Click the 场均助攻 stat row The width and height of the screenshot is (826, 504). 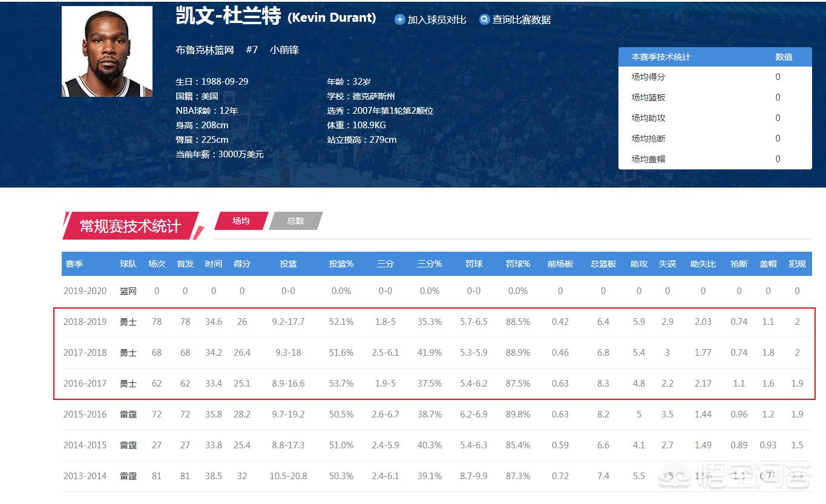715,118
